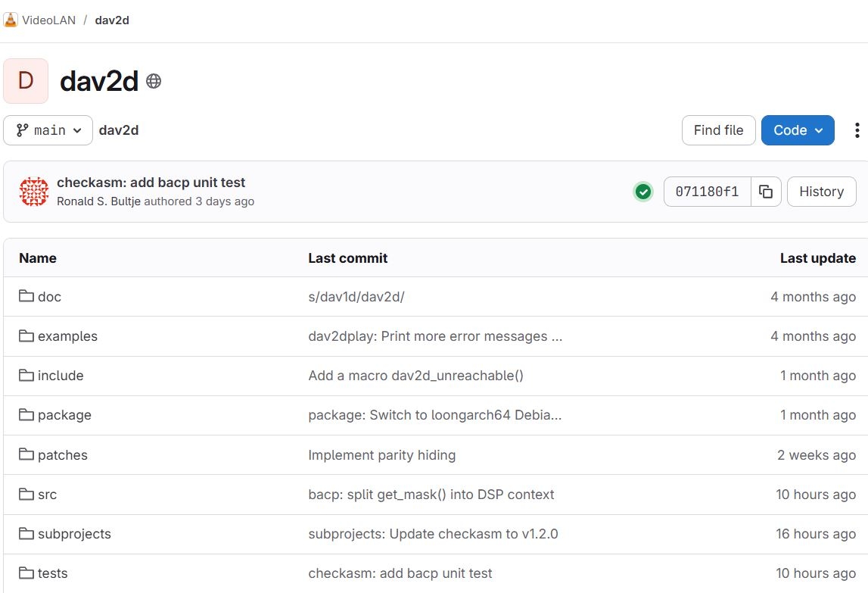
Task: Click '2 weeks ago' in patches row
Action: pos(817,455)
